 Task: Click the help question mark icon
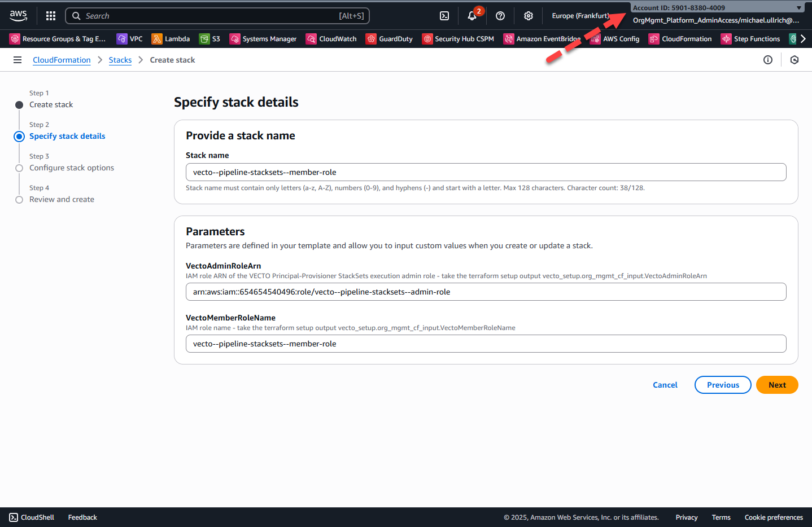click(x=500, y=16)
